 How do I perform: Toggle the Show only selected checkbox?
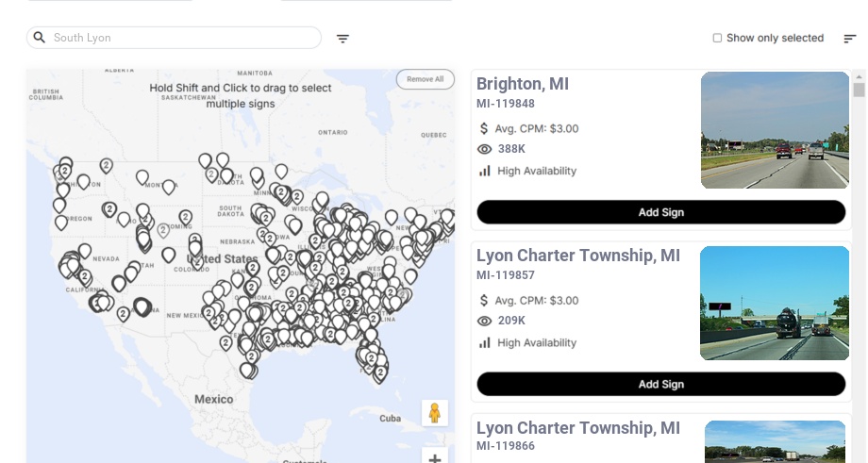(717, 39)
